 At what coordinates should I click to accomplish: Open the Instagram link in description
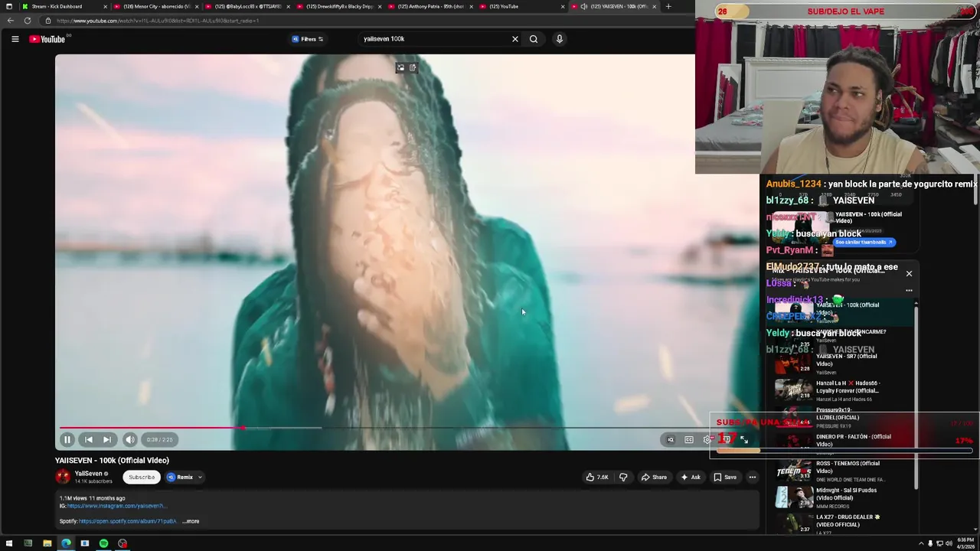(116, 506)
